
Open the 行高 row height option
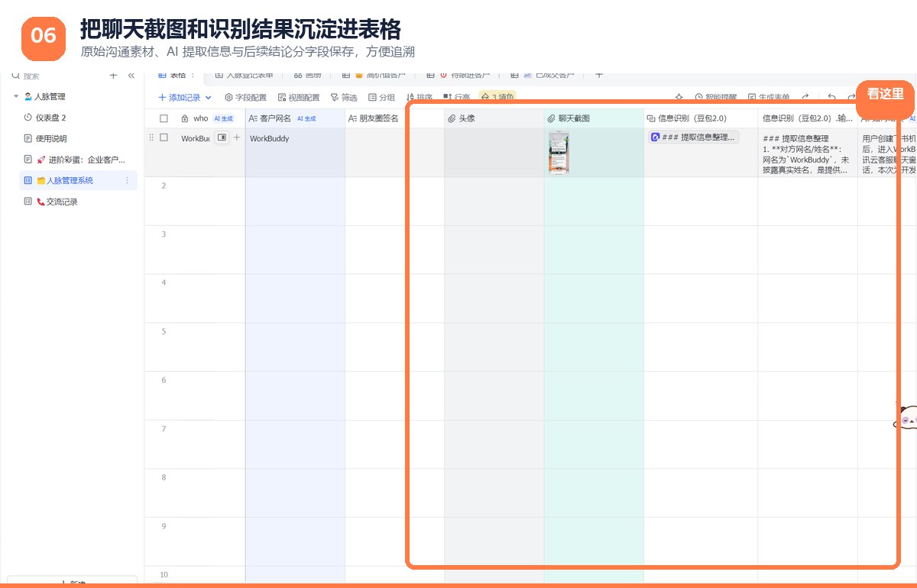click(457, 98)
